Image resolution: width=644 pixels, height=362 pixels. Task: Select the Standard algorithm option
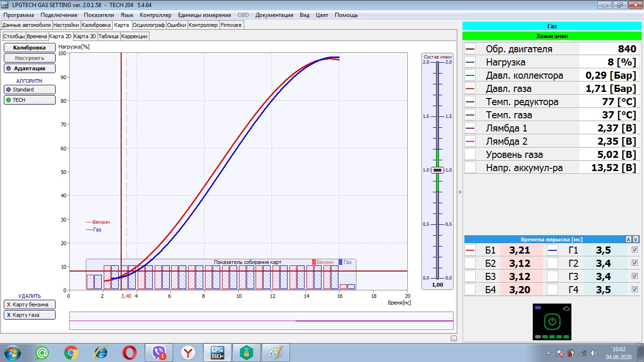click(x=29, y=90)
